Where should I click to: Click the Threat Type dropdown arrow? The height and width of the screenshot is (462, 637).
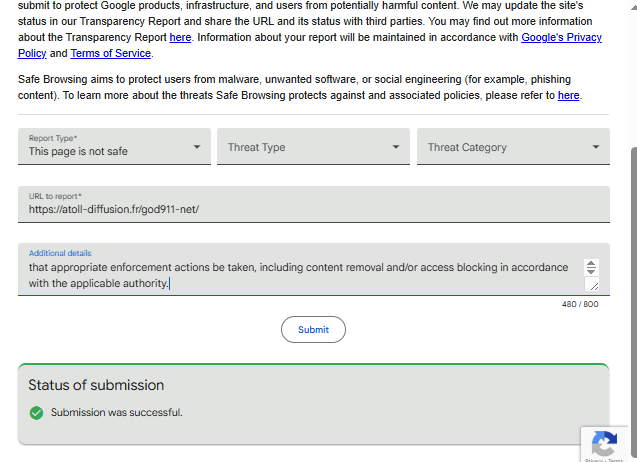pyautogui.click(x=396, y=147)
